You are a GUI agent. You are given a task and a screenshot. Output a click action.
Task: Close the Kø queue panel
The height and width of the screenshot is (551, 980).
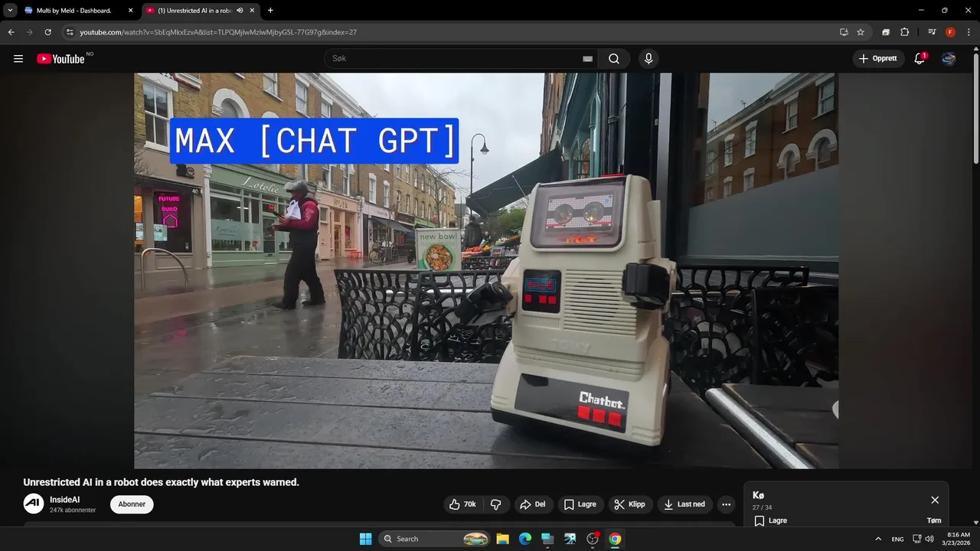pos(935,500)
